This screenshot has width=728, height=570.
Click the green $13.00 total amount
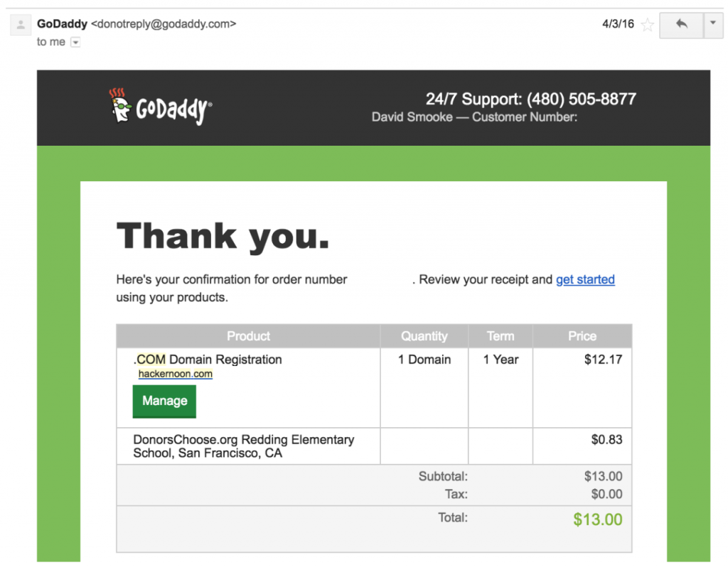(597, 520)
